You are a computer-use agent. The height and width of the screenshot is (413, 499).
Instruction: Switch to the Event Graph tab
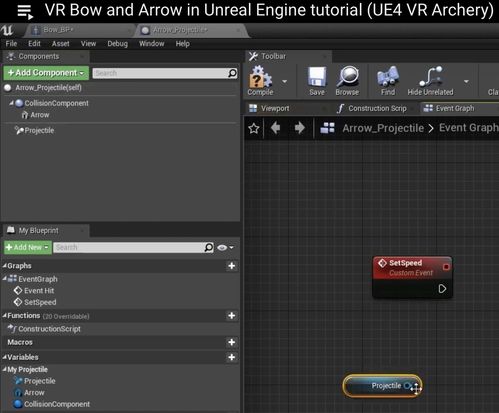click(459, 108)
